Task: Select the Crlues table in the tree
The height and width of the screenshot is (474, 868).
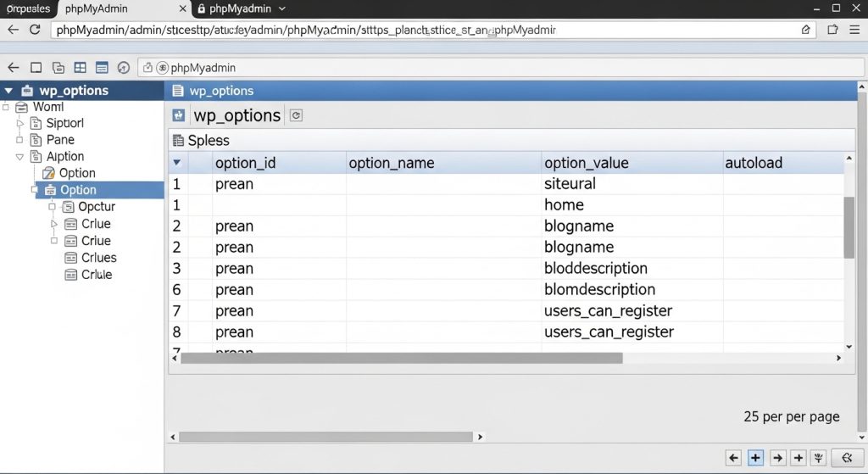Action: [x=98, y=258]
